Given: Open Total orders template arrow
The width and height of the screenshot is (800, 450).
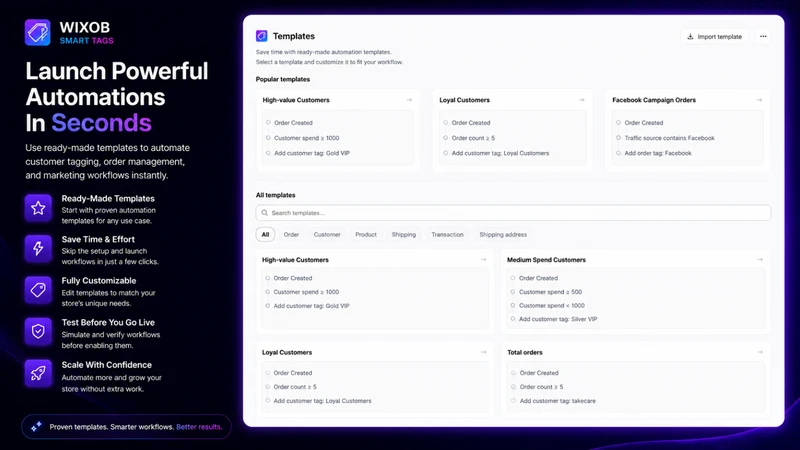Looking at the screenshot, I should [x=760, y=352].
